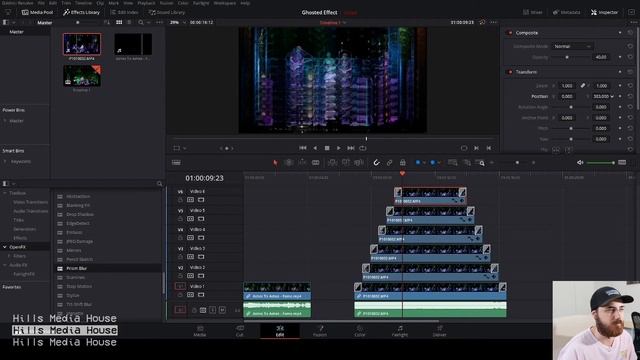Switch to the Cut page tab
Viewport: 640px width, 360px height.
click(x=240, y=331)
